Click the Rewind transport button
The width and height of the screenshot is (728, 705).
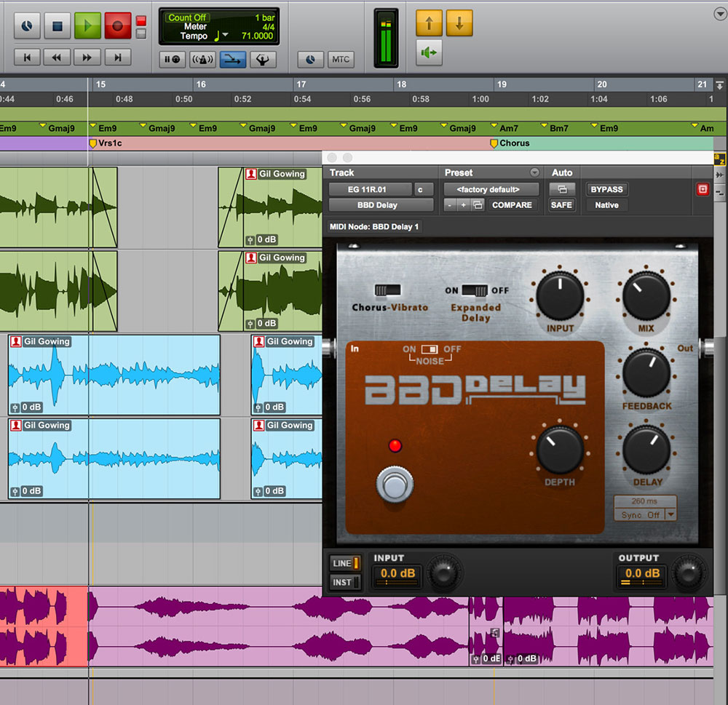coord(57,57)
